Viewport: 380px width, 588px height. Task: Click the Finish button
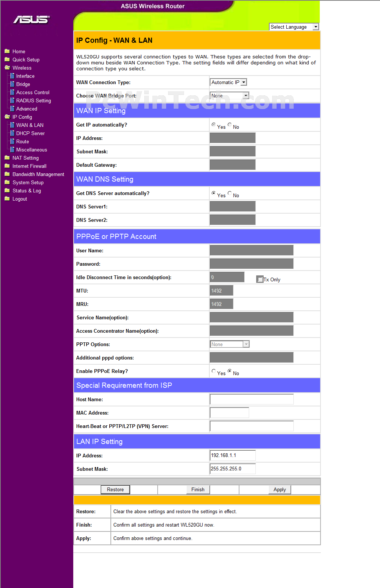pyautogui.click(x=198, y=489)
